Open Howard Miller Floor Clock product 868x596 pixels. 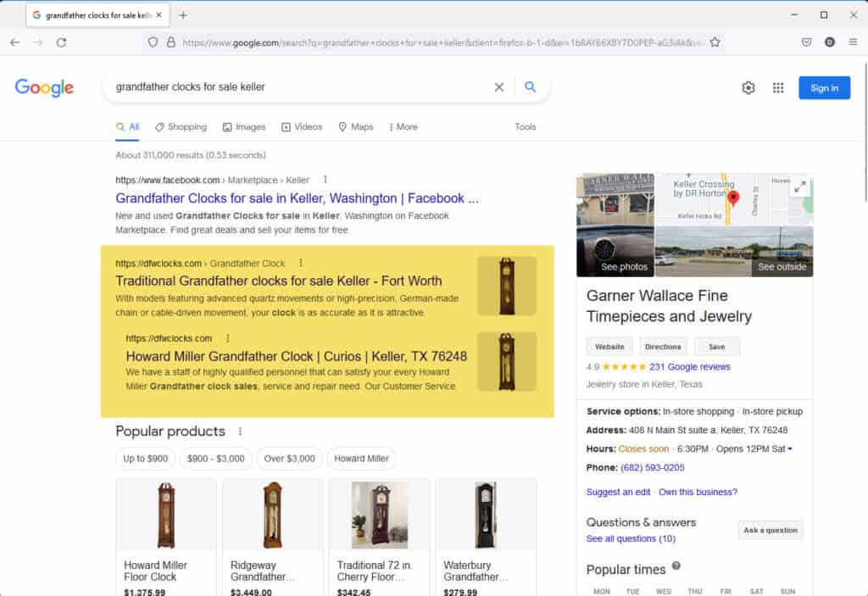(x=166, y=538)
